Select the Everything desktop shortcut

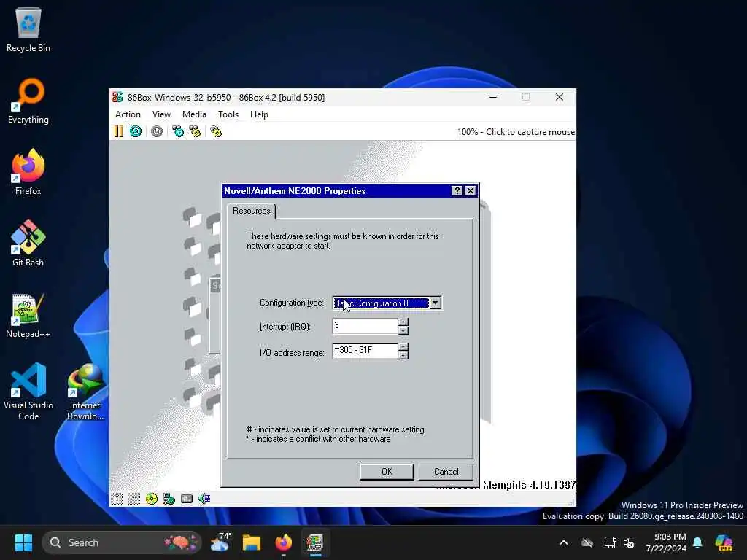pyautogui.click(x=28, y=101)
